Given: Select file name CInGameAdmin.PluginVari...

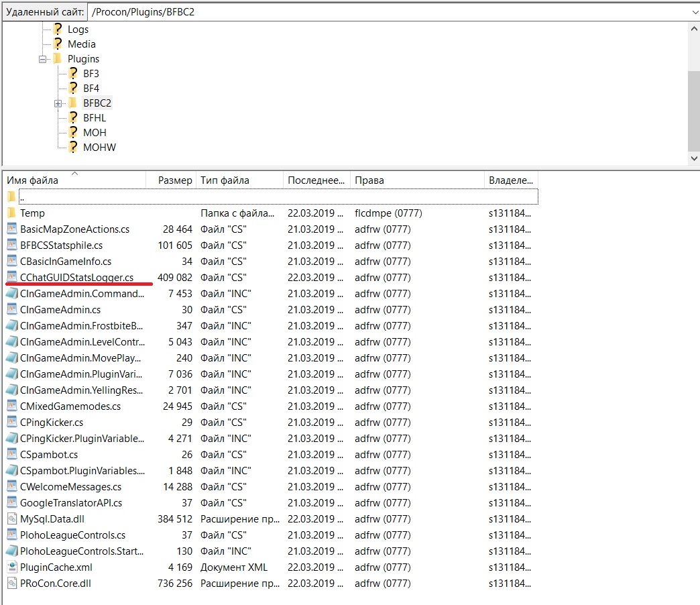Looking at the screenshot, I should (81, 374).
